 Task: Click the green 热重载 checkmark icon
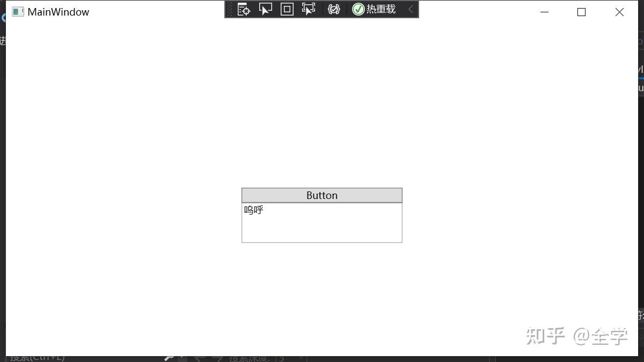[357, 9]
